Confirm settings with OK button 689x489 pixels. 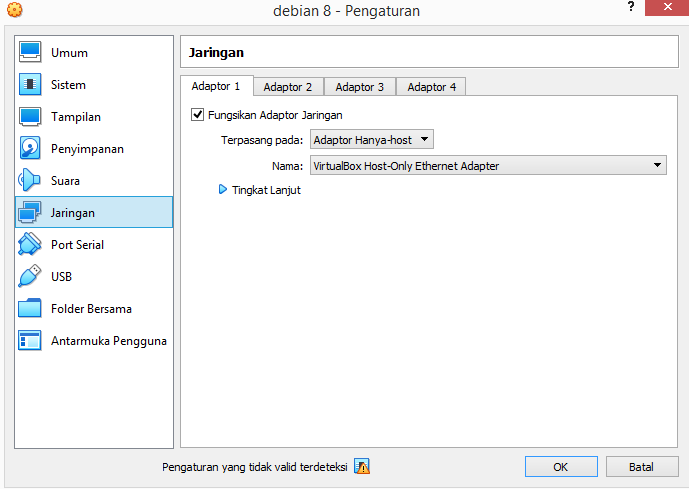click(x=561, y=467)
